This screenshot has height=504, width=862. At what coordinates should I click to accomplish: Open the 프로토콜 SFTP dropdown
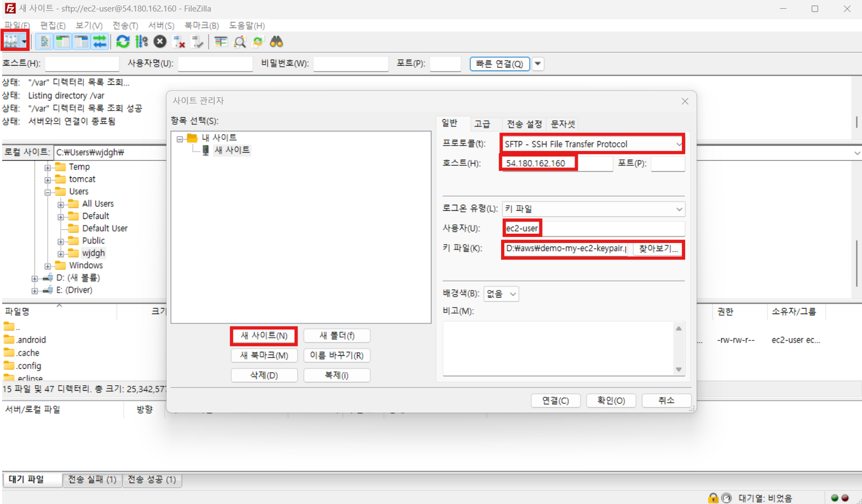(x=593, y=144)
